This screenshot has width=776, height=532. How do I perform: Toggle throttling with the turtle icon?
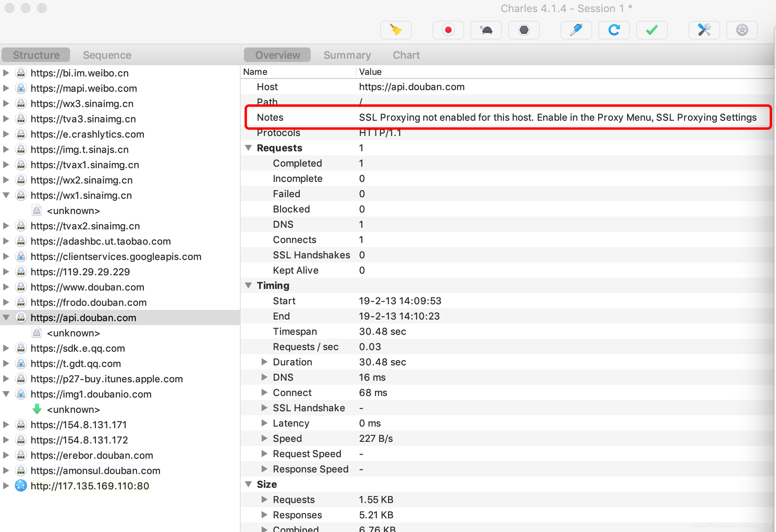click(486, 30)
